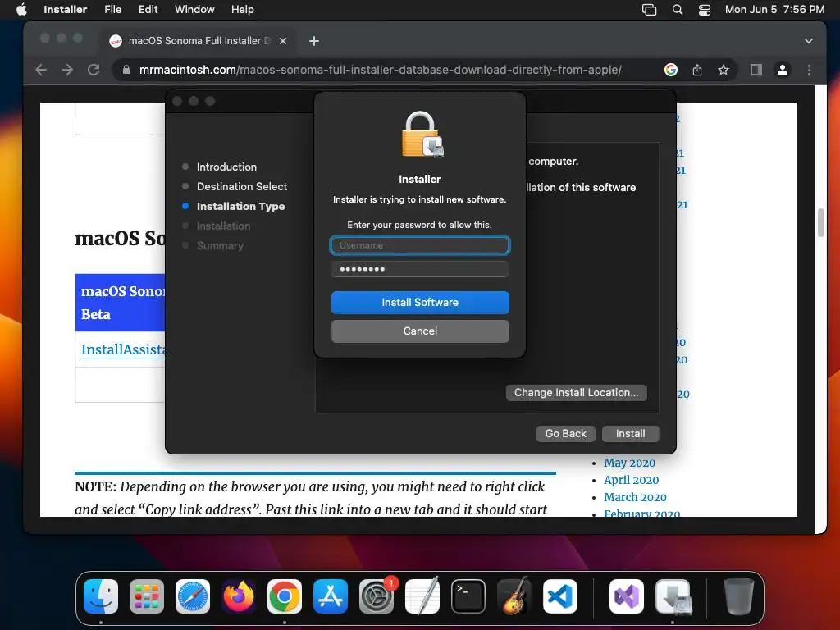Click the Install button in Installer window
Image resolution: width=840 pixels, height=630 pixels.
(x=630, y=433)
